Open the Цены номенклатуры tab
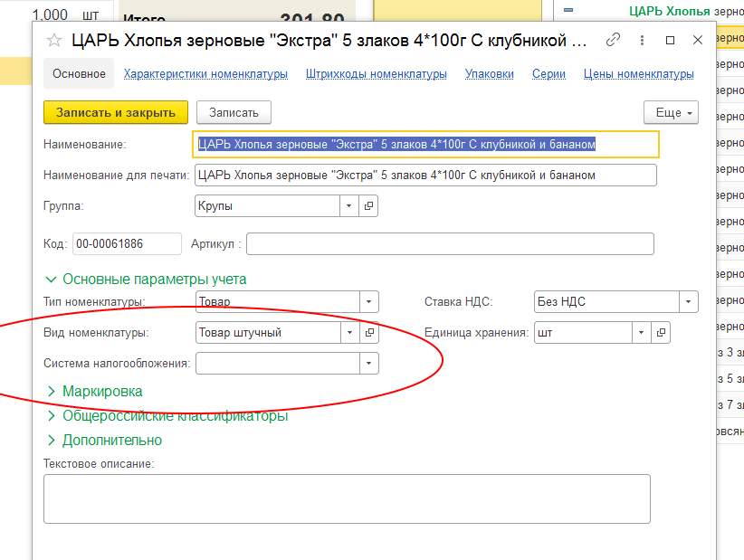The height and width of the screenshot is (560, 744). tap(639, 74)
